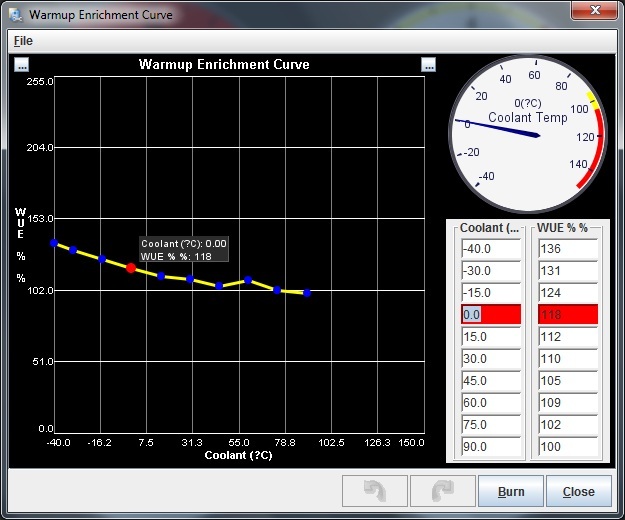Click the undo arrow icon button

point(375,491)
